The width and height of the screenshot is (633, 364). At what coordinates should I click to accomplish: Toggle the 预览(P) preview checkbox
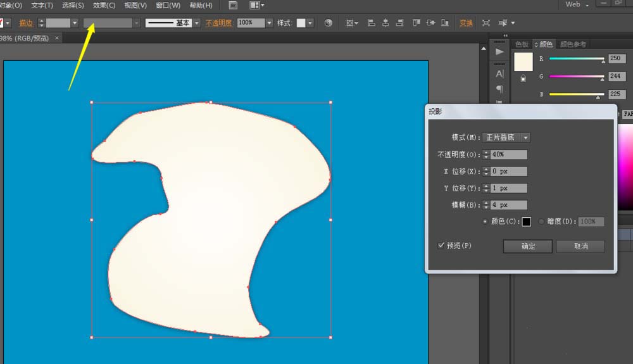tap(441, 246)
